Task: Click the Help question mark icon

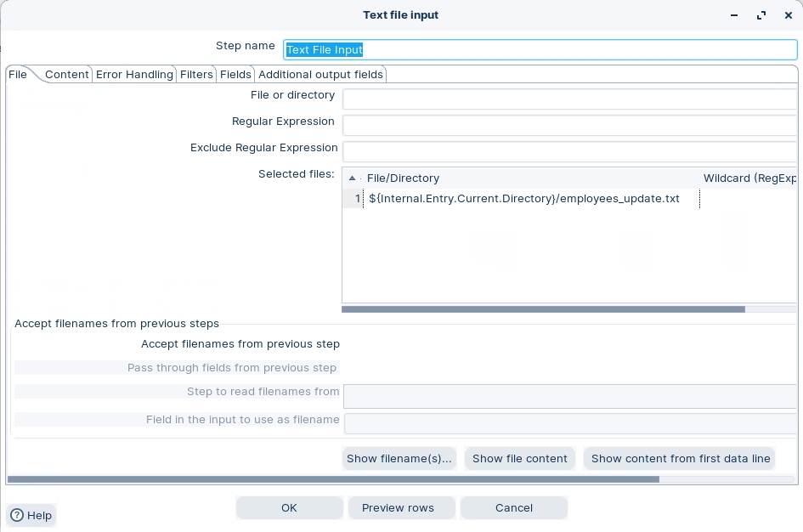Action: point(17,515)
